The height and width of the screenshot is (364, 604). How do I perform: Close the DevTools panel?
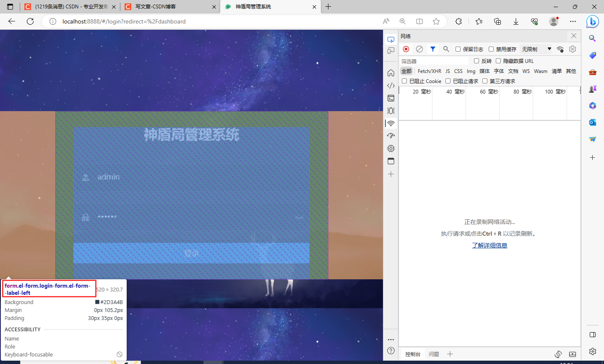point(574,36)
